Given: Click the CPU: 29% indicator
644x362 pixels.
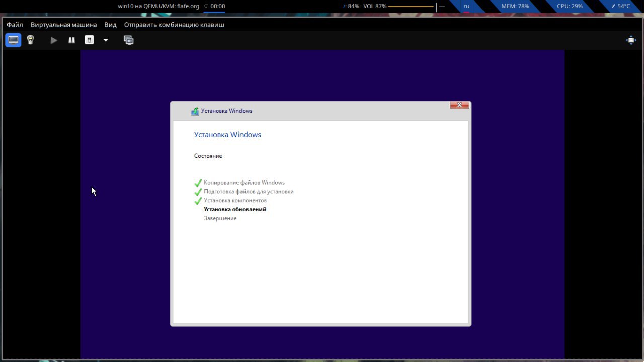Looking at the screenshot, I should (x=570, y=6).
